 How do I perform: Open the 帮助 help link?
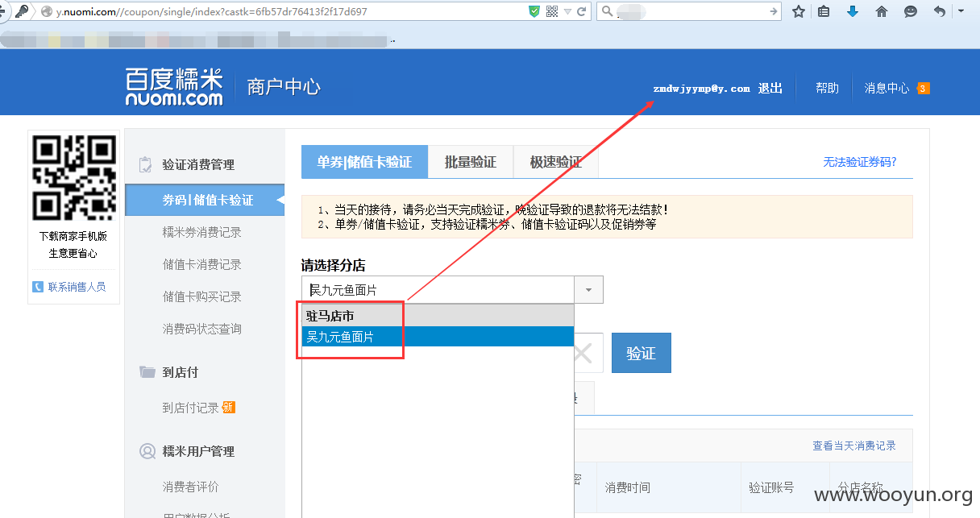coord(827,88)
